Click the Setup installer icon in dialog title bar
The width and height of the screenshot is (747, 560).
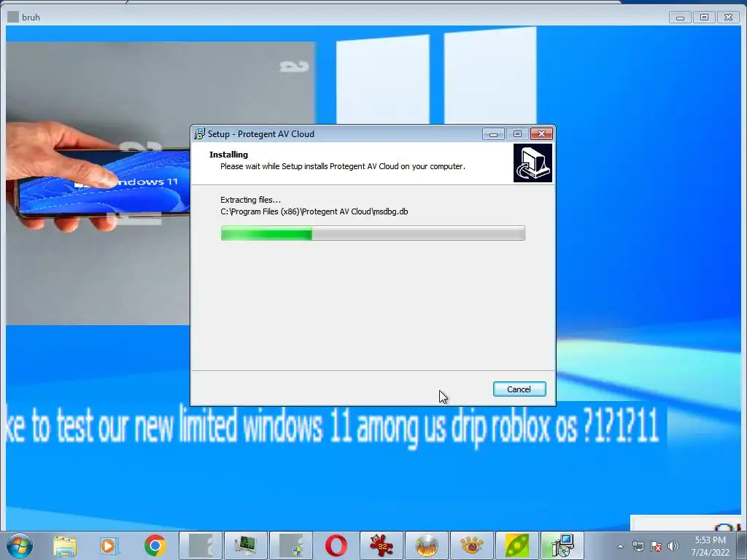coord(199,134)
